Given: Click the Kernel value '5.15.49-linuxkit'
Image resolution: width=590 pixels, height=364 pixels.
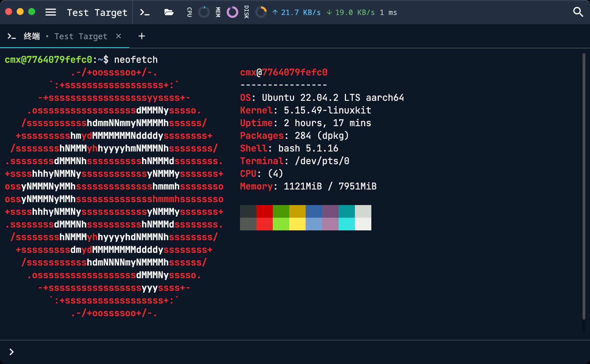Looking at the screenshot, I should [x=328, y=110].
